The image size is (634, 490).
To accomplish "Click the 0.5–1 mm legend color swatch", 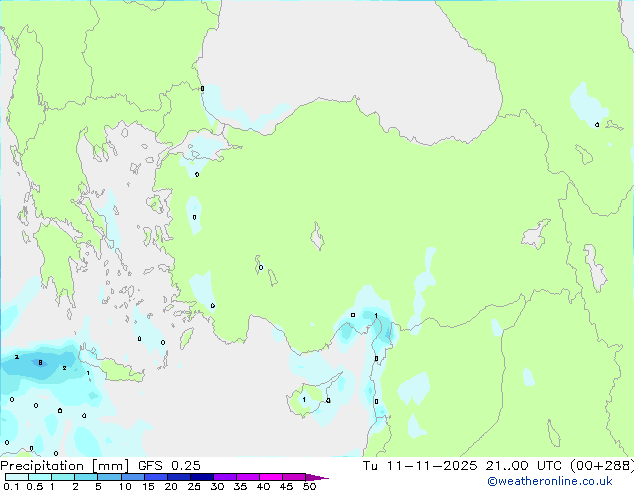I will [x=40, y=477].
